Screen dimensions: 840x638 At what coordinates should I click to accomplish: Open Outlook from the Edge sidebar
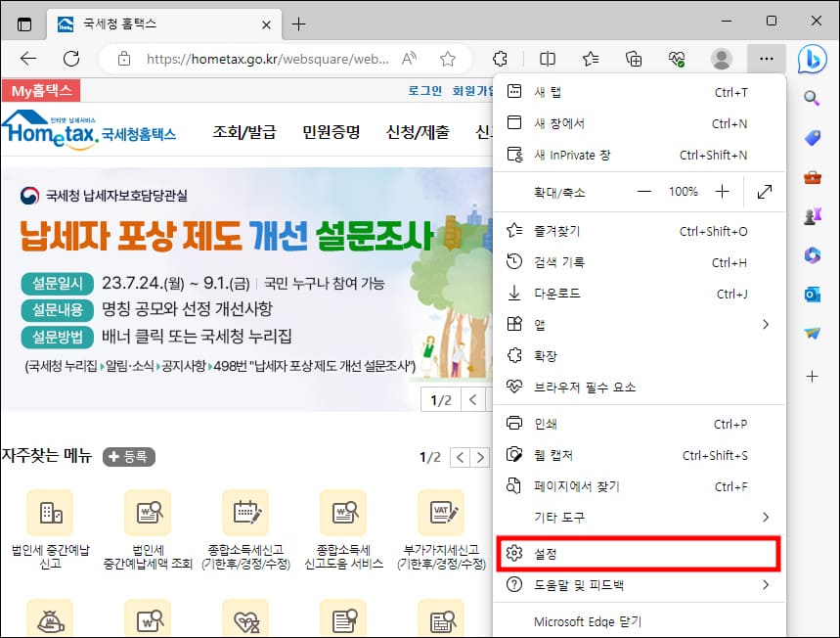coord(812,294)
